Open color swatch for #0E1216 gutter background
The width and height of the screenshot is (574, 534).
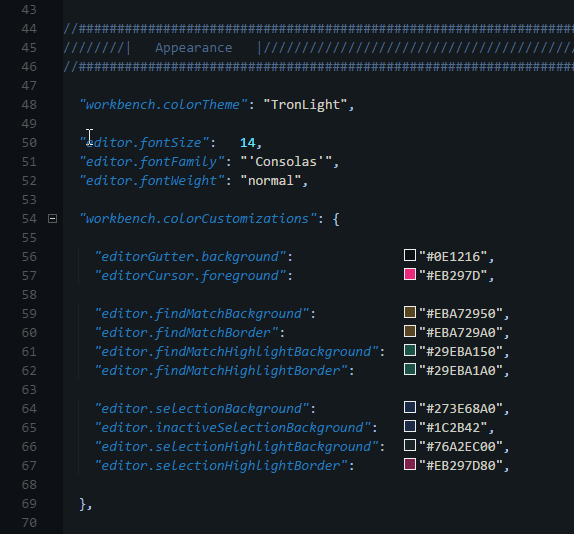point(410,255)
